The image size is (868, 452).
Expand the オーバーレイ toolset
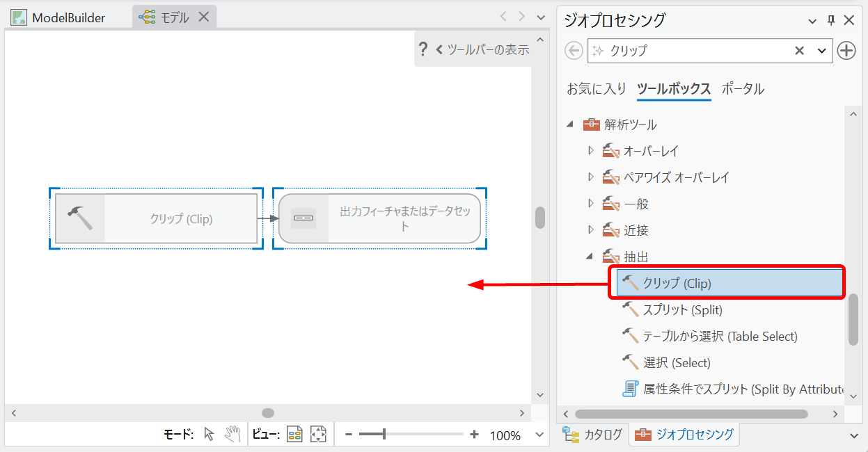[x=591, y=150]
